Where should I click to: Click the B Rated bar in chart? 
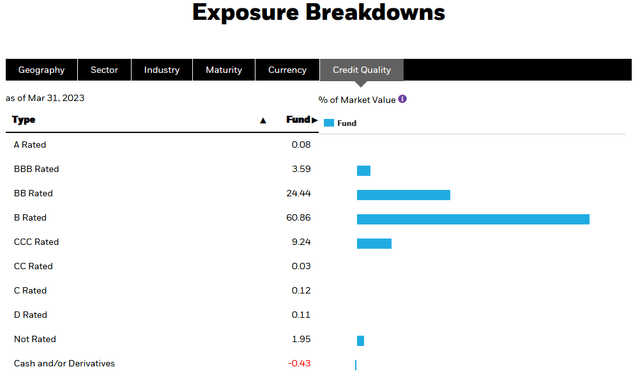(x=473, y=219)
